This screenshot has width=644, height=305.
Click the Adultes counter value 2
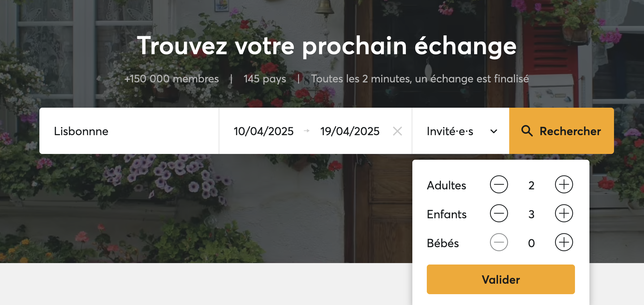531,185
